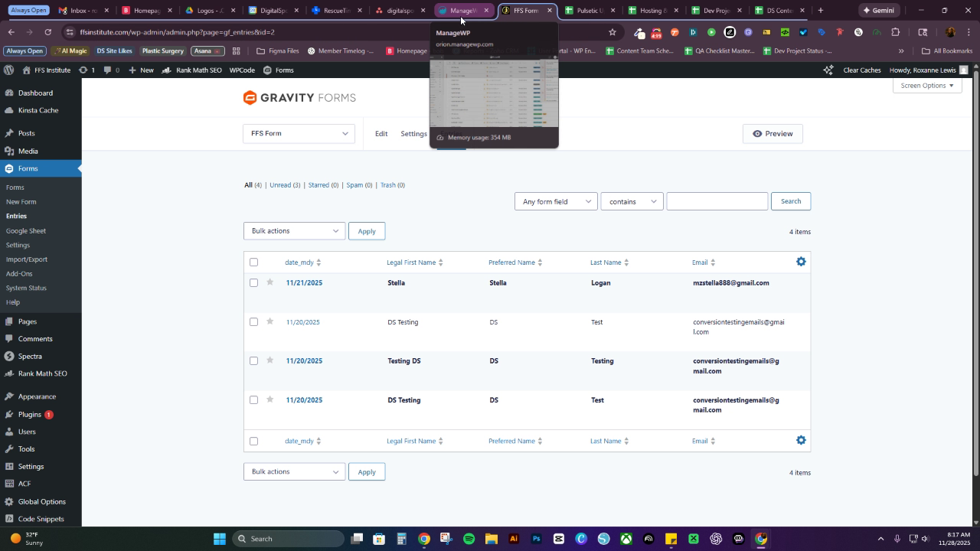Click the browser address bar URL
Image resolution: width=980 pixels, height=551 pixels.
(x=177, y=32)
